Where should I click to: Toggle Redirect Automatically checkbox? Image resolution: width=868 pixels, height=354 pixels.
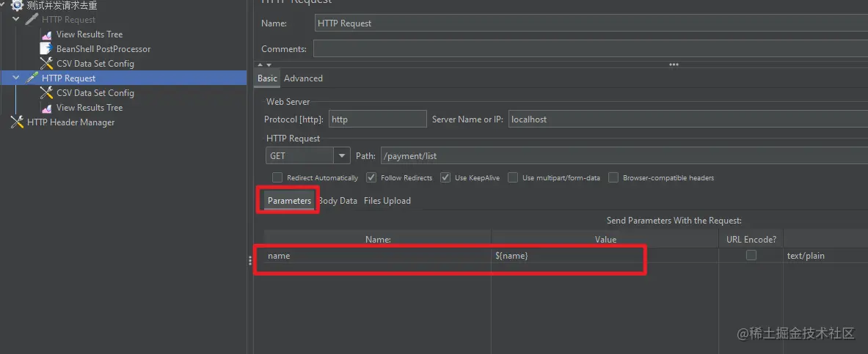(x=277, y=177)
